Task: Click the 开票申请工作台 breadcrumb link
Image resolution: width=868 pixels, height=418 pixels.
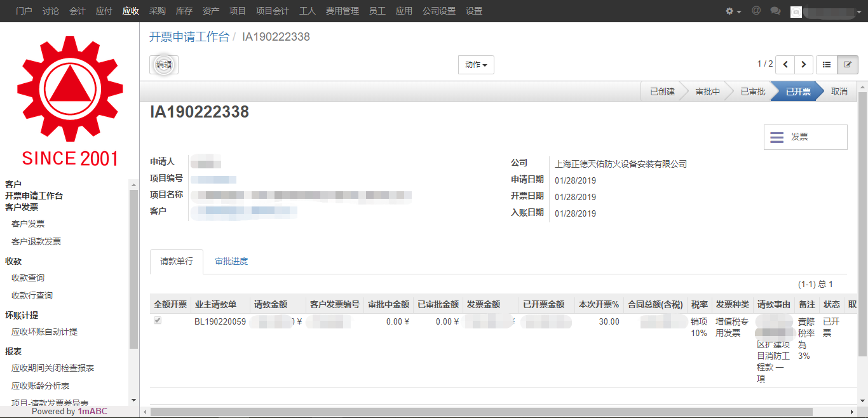Action: [x=189, y=37]
